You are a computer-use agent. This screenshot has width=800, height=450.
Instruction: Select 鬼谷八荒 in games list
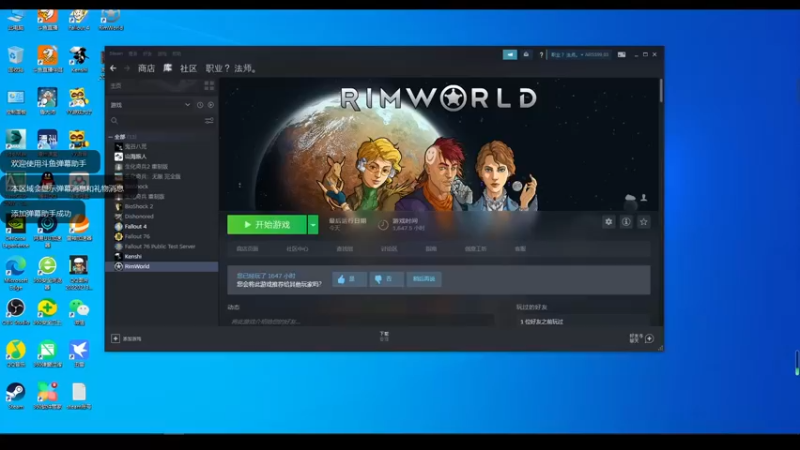click(x=136, y=146)
